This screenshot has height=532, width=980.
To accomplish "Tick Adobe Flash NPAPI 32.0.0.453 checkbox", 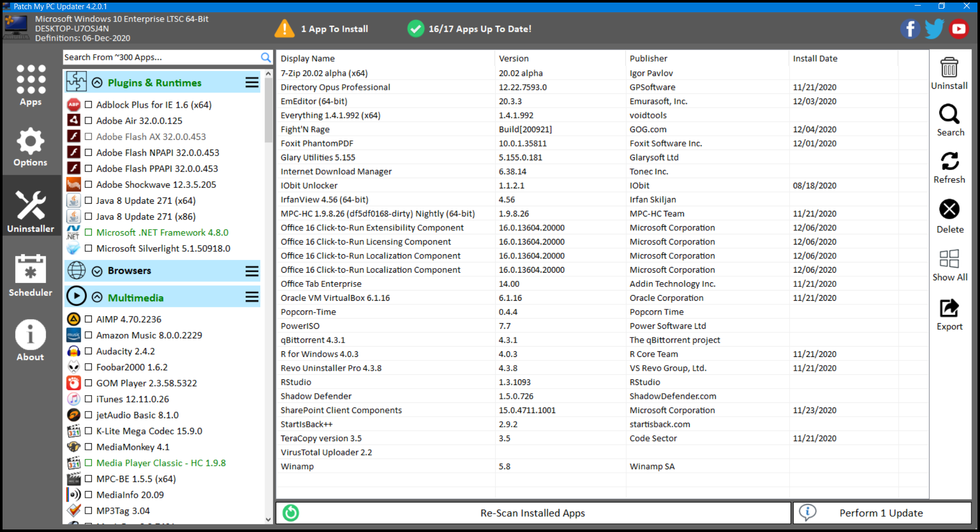I will 88,152.
